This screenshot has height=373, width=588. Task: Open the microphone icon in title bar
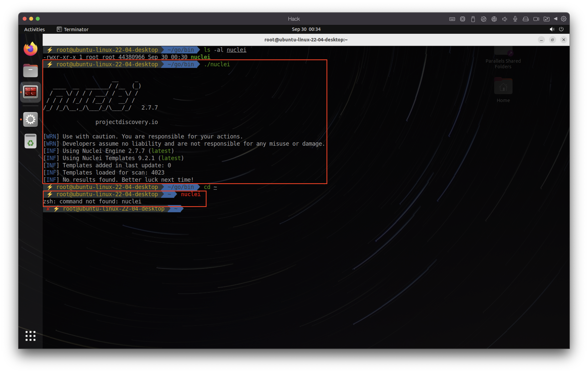(x=515, y=19)
